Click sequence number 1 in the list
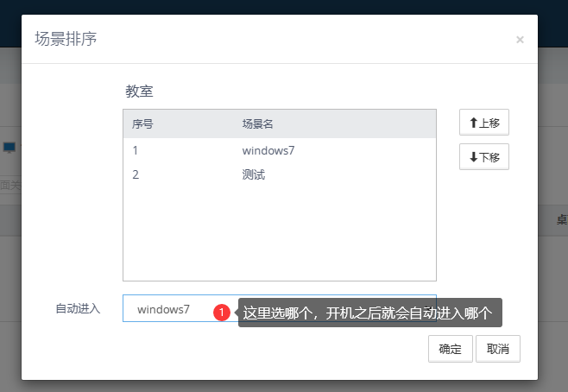The height and width of the screenshot is (392, 568). (x=136, y=150)
